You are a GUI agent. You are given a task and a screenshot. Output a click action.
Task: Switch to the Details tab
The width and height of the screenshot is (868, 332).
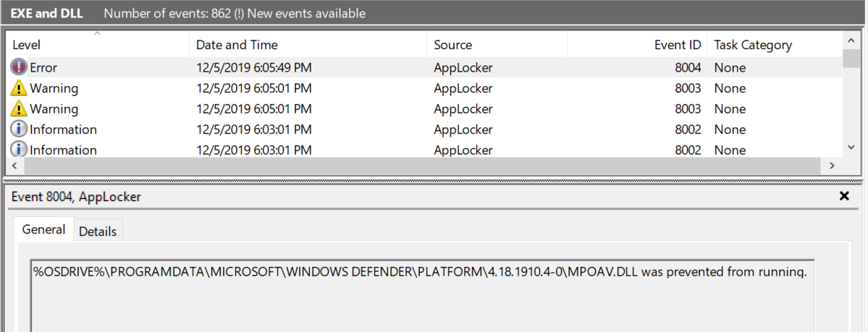(x=98, y=231)
